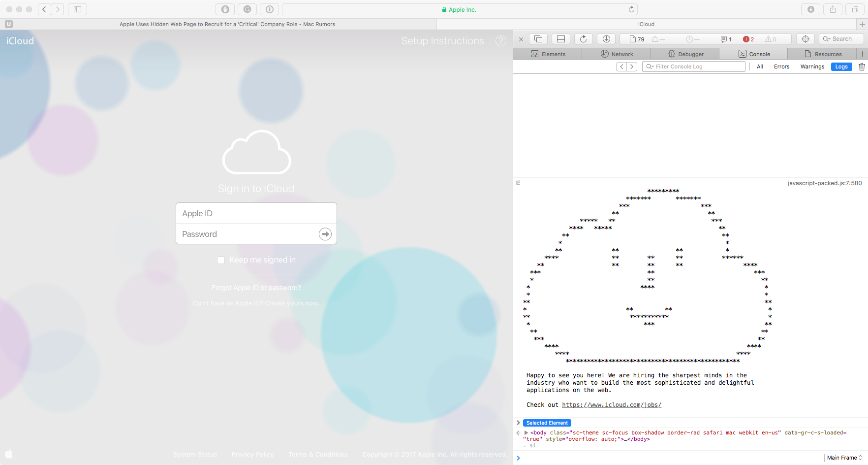
Task: Focus the Apple ID field
Action: click(256, 213)
